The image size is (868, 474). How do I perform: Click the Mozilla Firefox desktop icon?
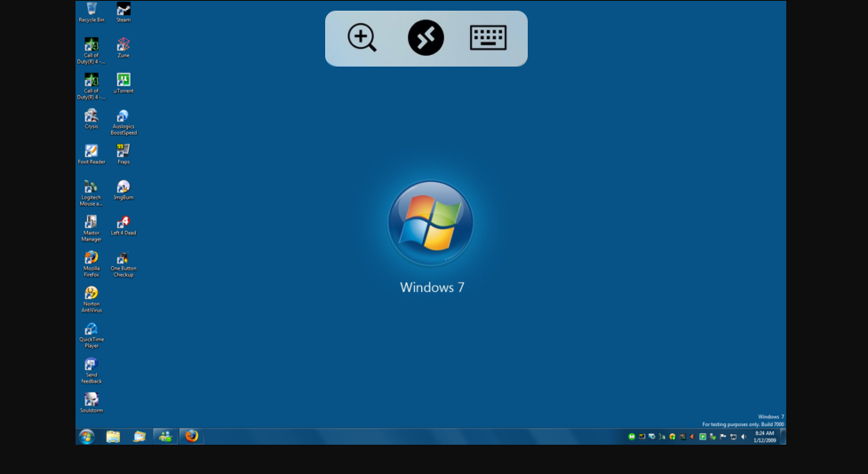(x=92, y=258)
